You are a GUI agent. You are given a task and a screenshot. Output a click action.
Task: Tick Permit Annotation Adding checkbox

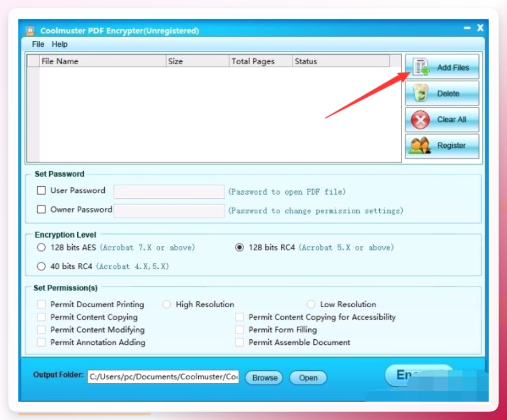click(x=41, y=342)
